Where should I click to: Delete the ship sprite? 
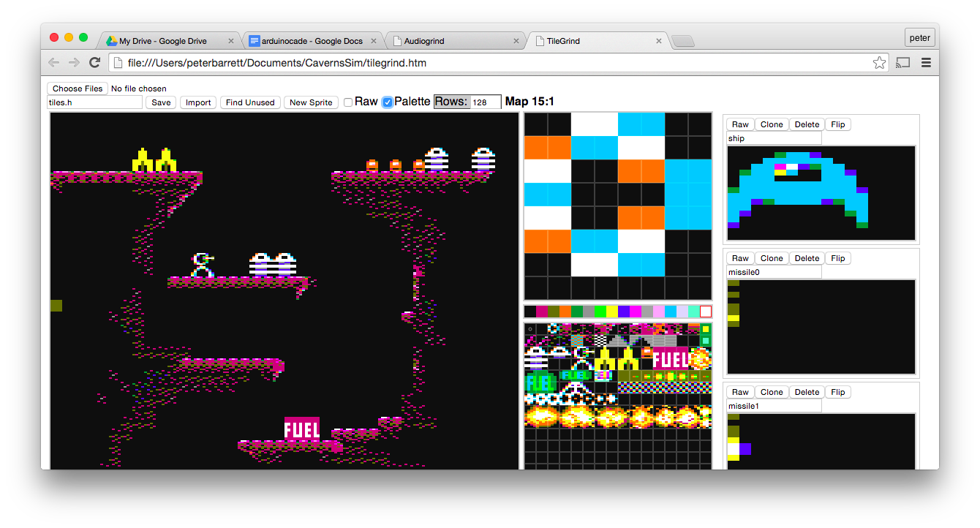coord(807,124)
